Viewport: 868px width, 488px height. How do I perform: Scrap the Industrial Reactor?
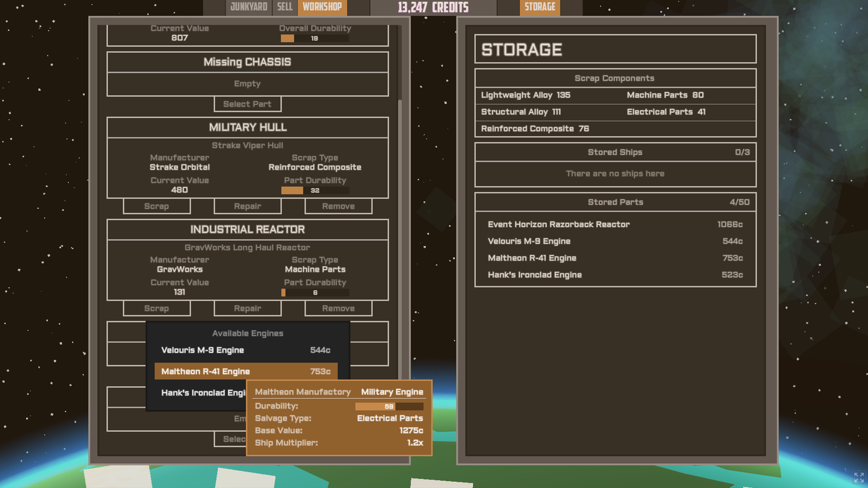click(x=156, y=308)
